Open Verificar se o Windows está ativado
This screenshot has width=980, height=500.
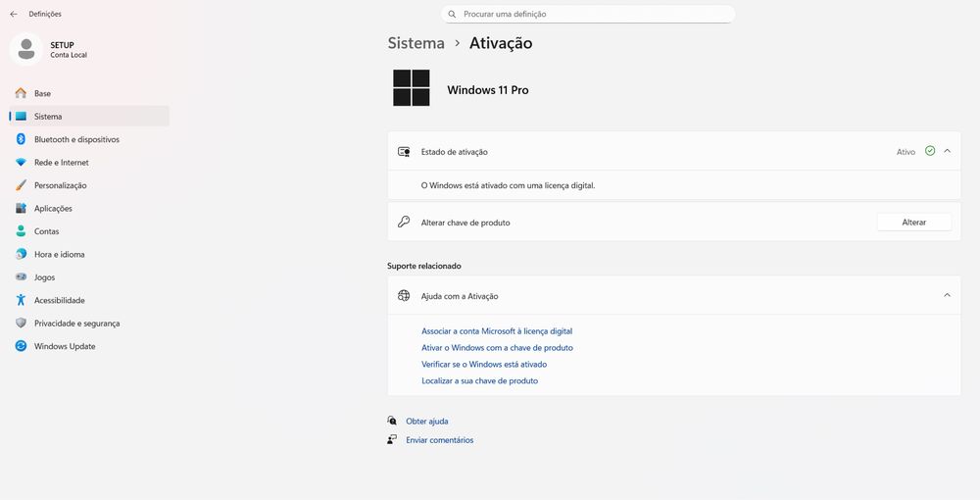[x=484, y=365]
